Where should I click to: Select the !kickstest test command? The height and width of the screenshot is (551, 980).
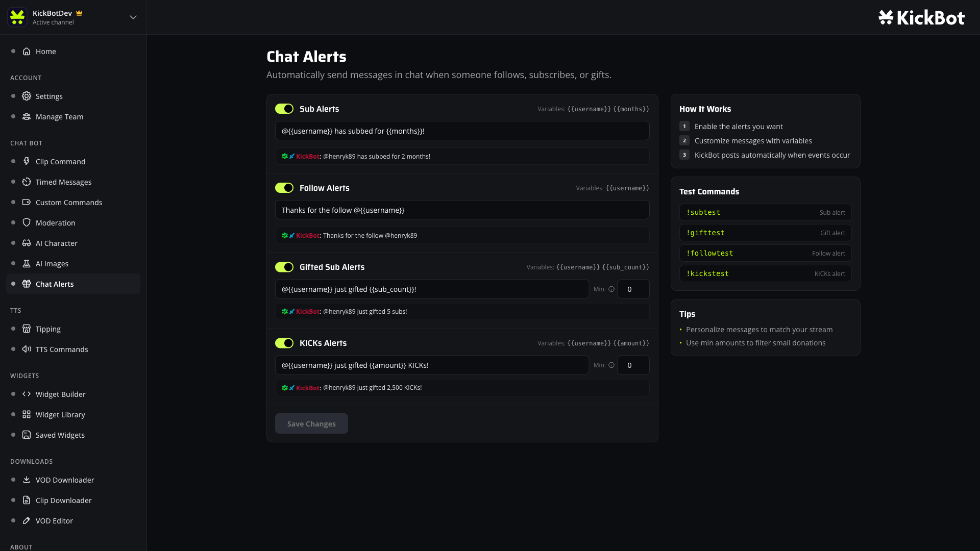(765, 273)
